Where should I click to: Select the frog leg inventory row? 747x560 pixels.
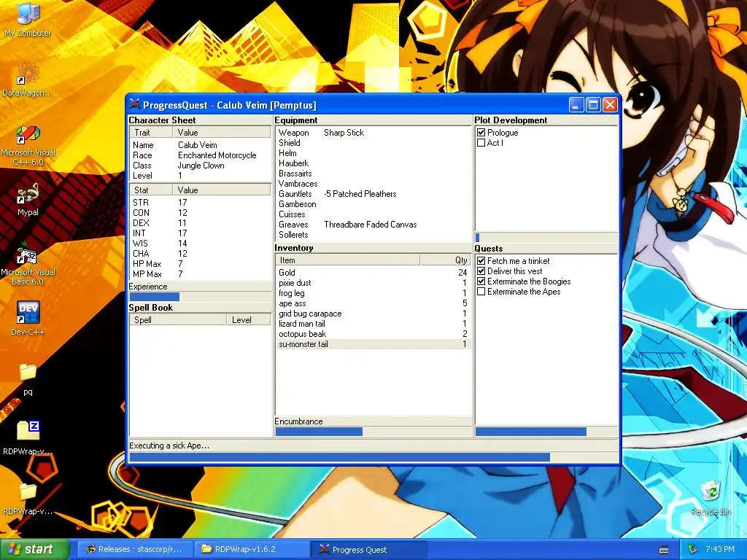[373, 293]
